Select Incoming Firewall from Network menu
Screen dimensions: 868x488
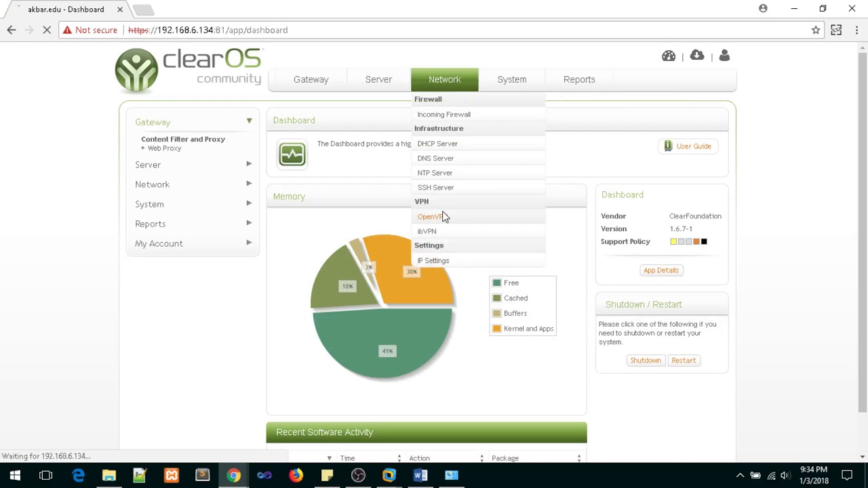[479, 115]
